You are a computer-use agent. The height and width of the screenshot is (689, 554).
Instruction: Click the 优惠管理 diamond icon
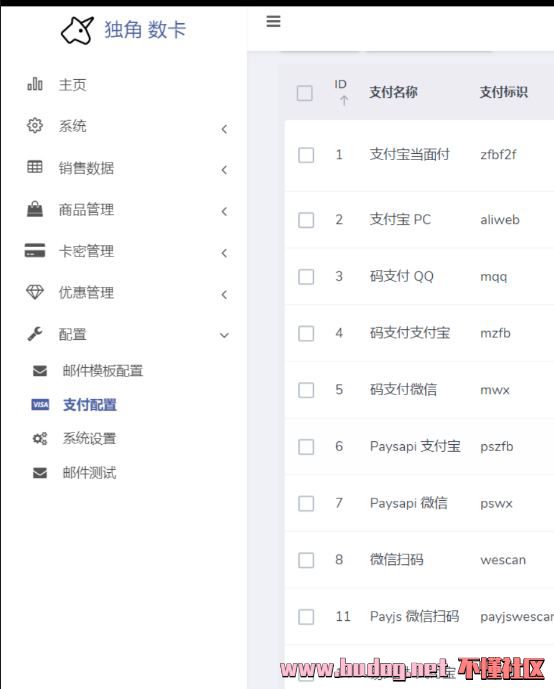tap(35, 292)
